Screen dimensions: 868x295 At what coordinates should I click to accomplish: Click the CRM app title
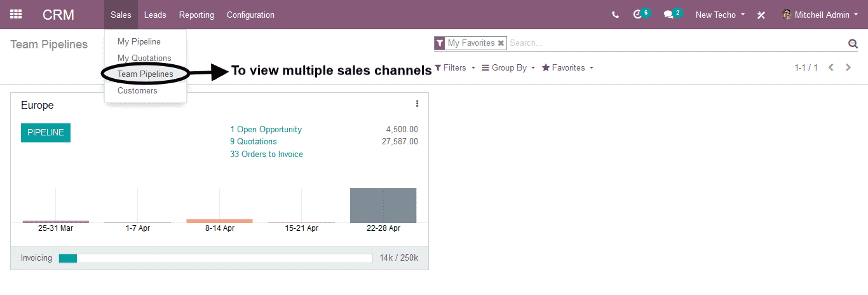58,15
